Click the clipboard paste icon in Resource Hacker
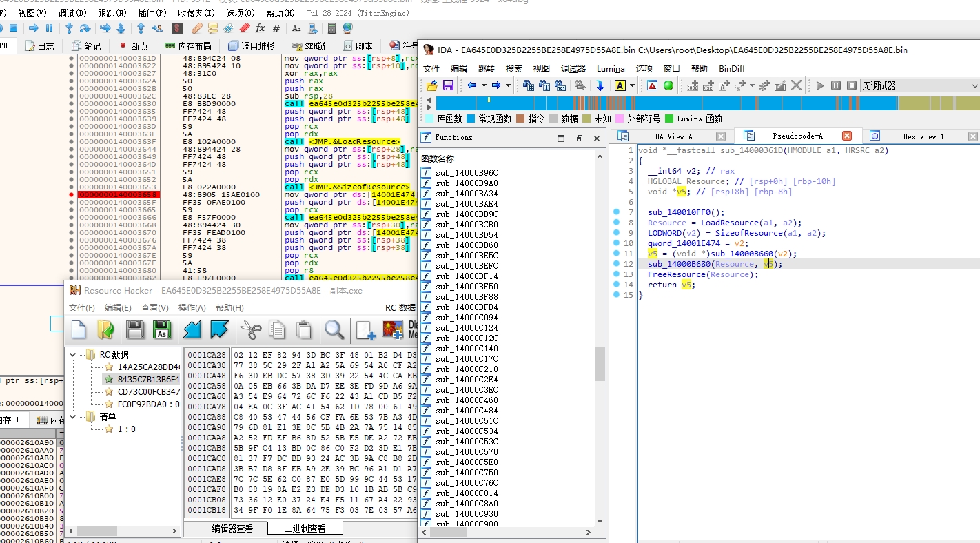 click(x=304, y=329)
